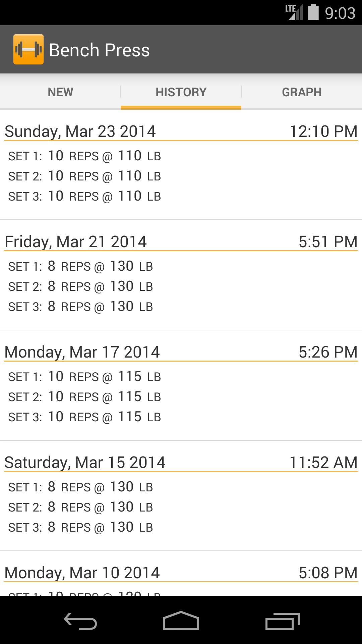Select Set 3 at 115 LB on Mar 17
Screen dimensions: 362x644
coord(84,417)
